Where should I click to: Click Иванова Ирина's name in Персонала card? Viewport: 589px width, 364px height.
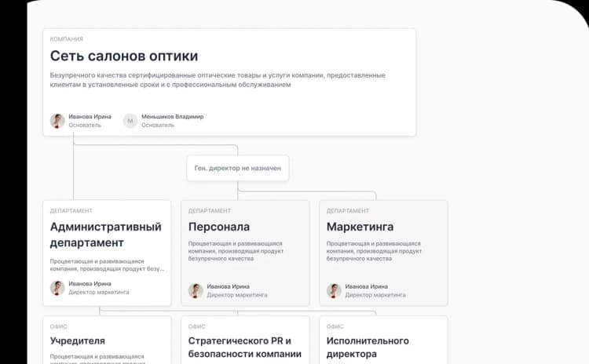click(228, 286)
